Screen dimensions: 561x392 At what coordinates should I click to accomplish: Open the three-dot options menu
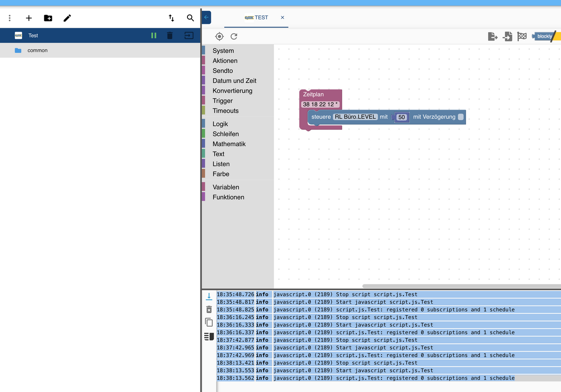tap(9, 18)
